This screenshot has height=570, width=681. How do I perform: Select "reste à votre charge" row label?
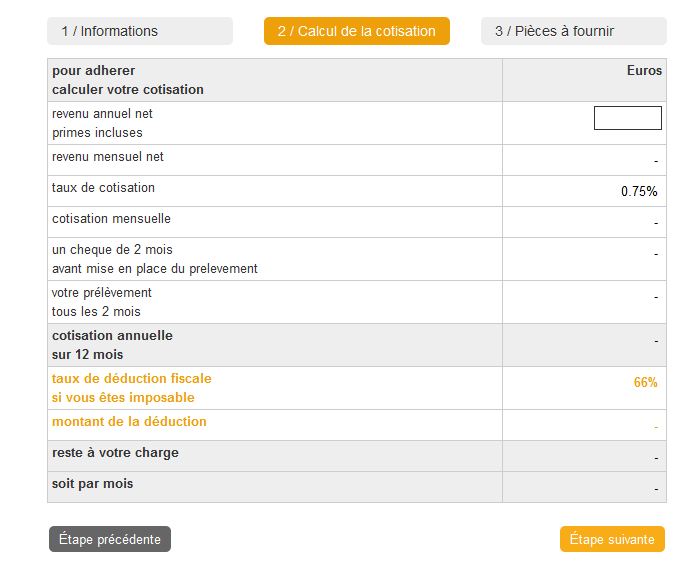pyautogui.click(x=115, y=453)
